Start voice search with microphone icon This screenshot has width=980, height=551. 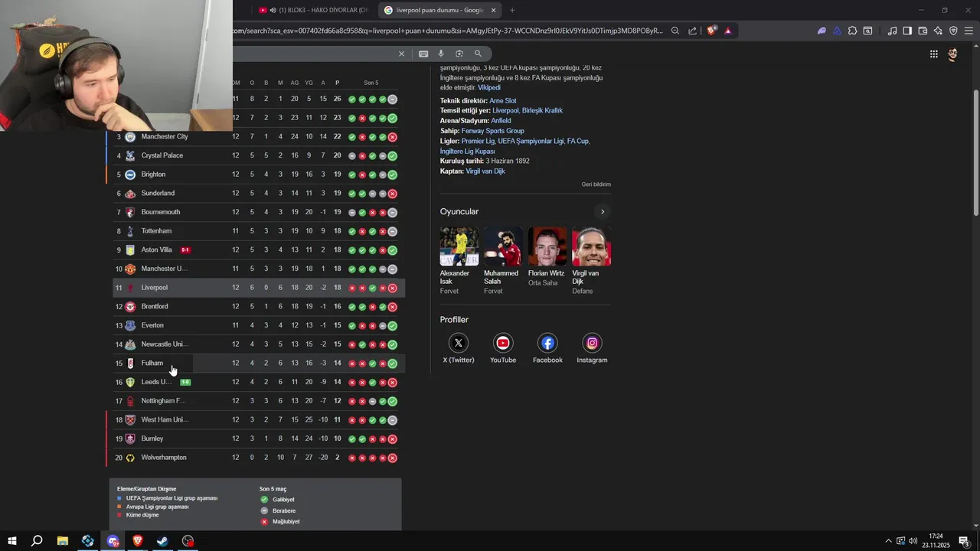441,54
